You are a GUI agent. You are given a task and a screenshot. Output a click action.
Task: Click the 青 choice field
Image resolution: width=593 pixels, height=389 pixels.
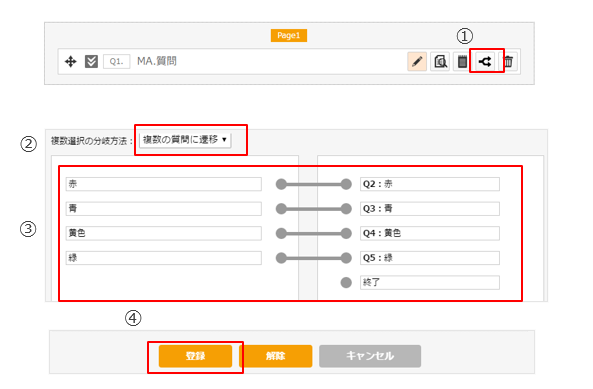[x=164, y=209]
